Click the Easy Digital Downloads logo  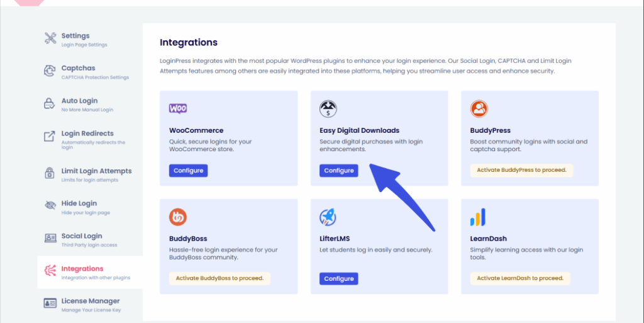328,109
